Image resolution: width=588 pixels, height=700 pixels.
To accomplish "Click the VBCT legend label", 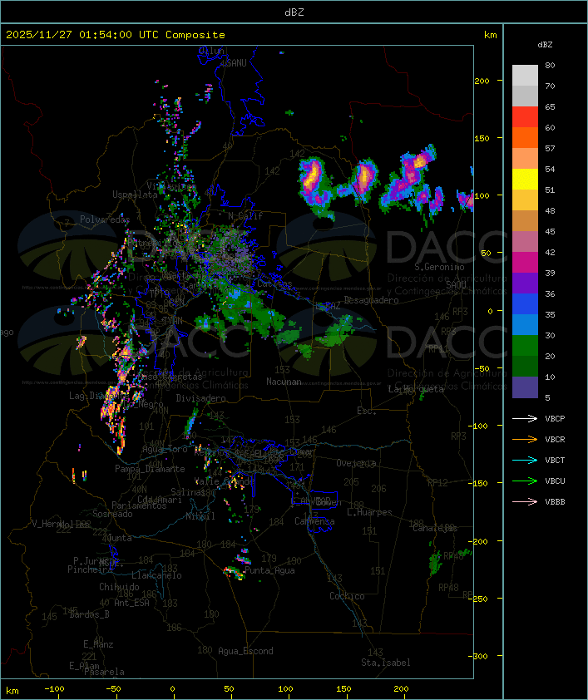I will [x=555, y=461].
